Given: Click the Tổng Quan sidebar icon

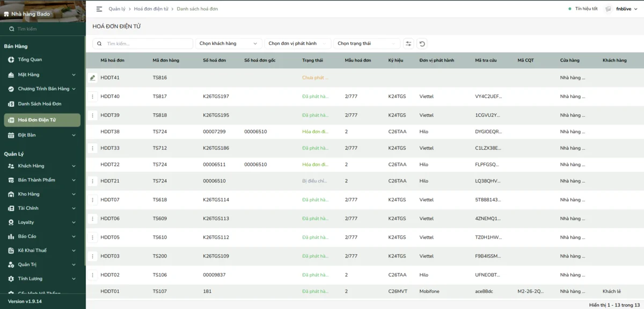Looking at the screenshot, I should tap(11, 60).
